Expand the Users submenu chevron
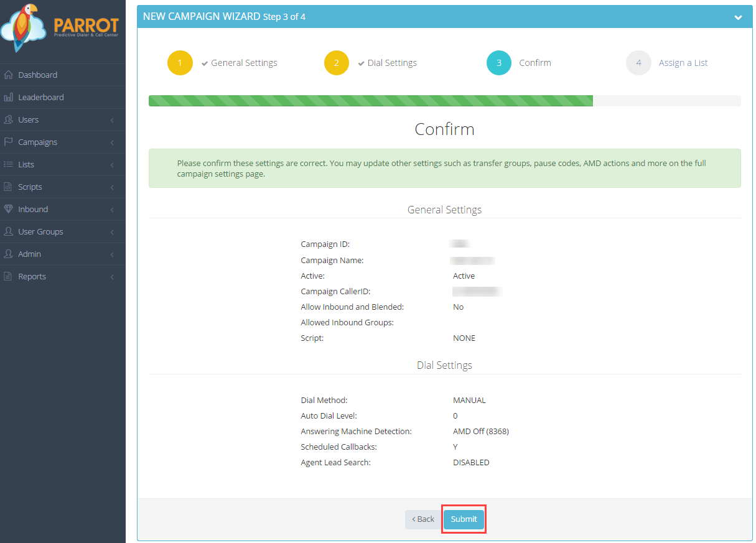This screenshot has height=543, width=756. pos(112,120)
